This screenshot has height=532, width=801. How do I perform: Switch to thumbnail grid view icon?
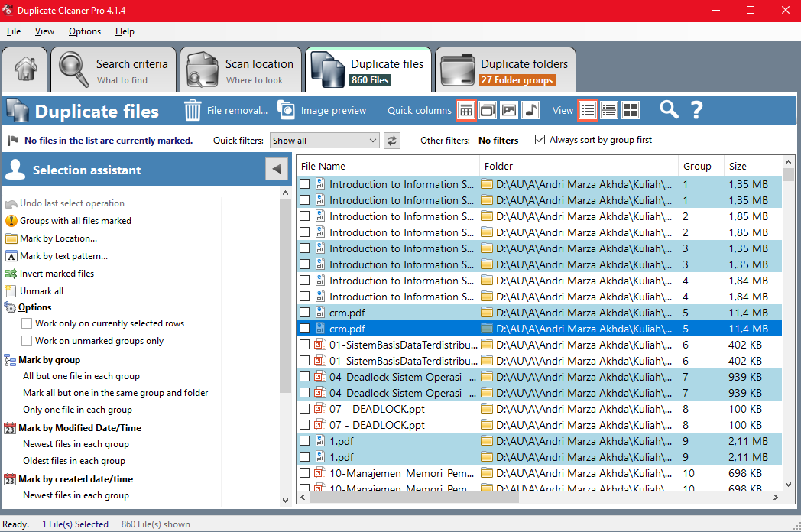point(631,110)
